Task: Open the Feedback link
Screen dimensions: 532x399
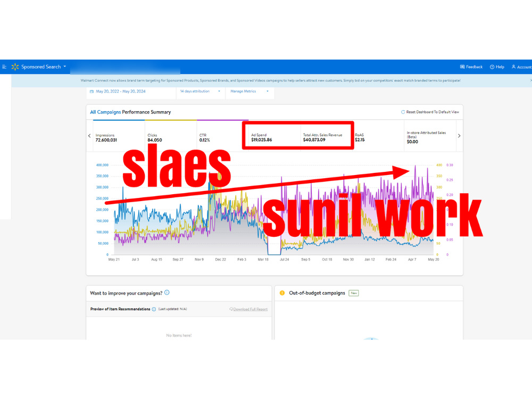Action: 471,67
